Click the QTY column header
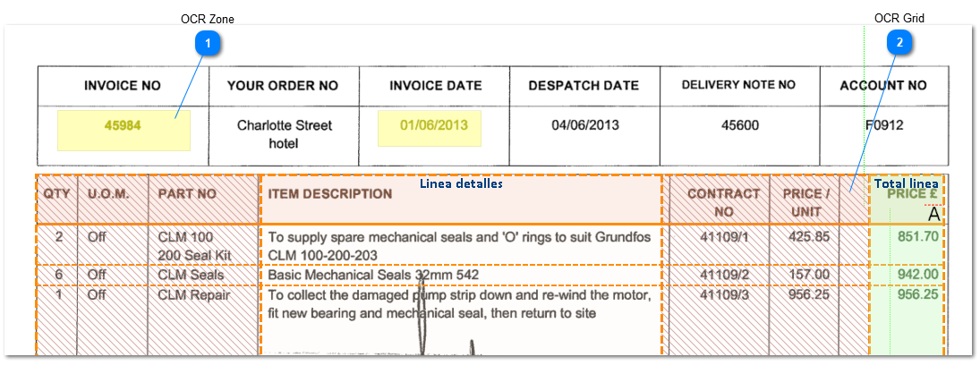 point(56,193)
